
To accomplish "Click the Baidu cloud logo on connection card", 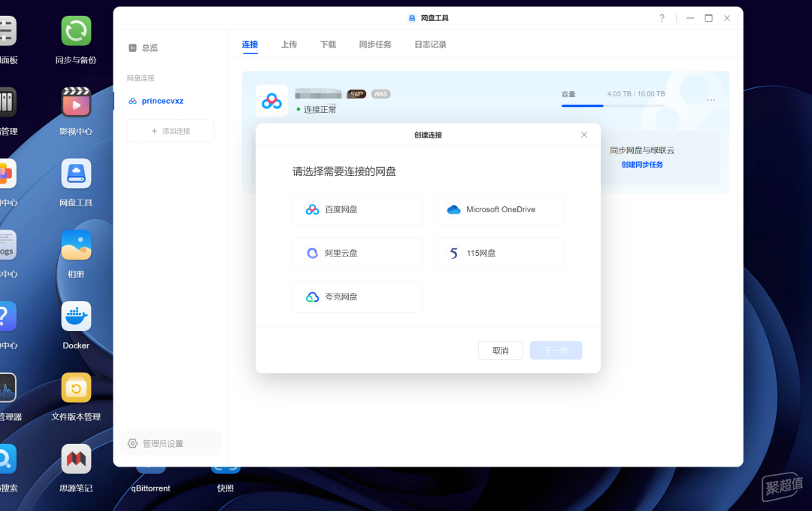I will click(x=272, y=101).
